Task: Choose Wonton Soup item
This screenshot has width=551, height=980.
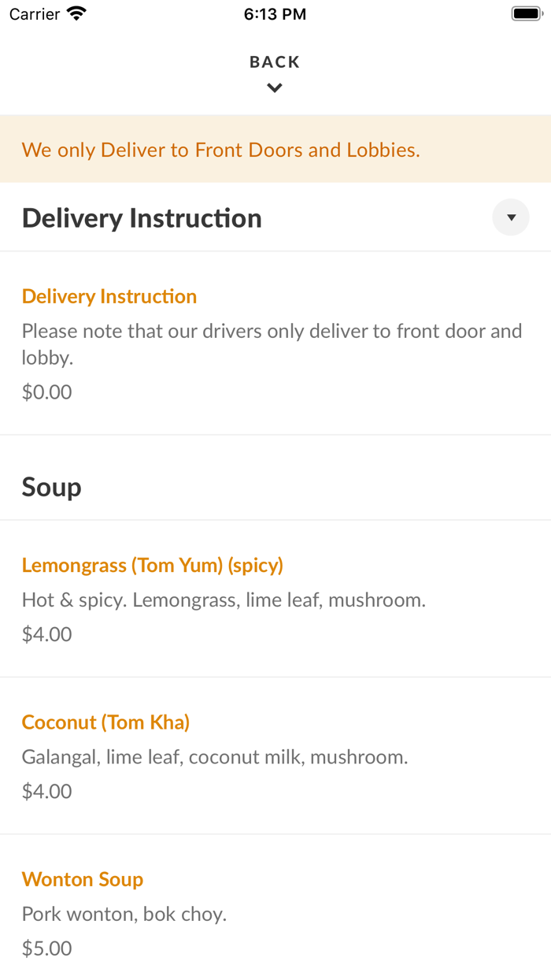Action: [83, 879]
